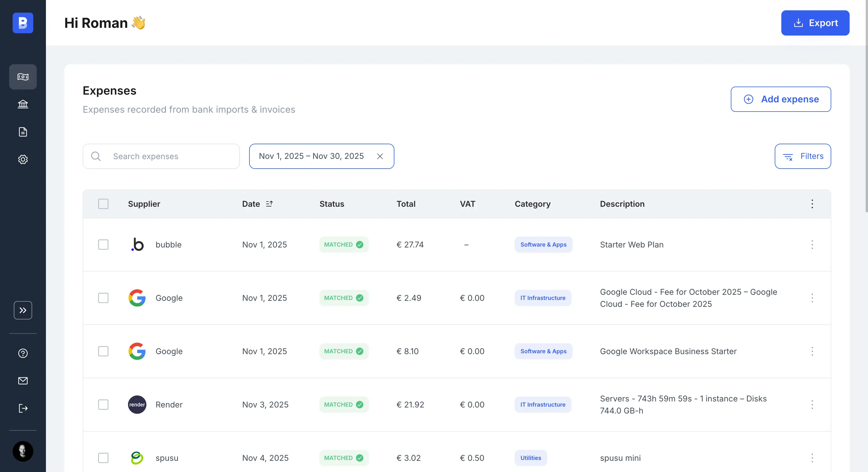This screenshot has height=472, width=868.
Task: Click the Search expenses field
Action: tap(161, 156)
